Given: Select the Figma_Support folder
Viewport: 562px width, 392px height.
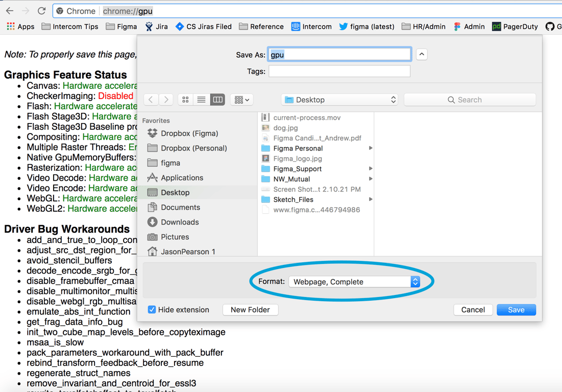Looking at the screenshot, I should coord(297,169).
